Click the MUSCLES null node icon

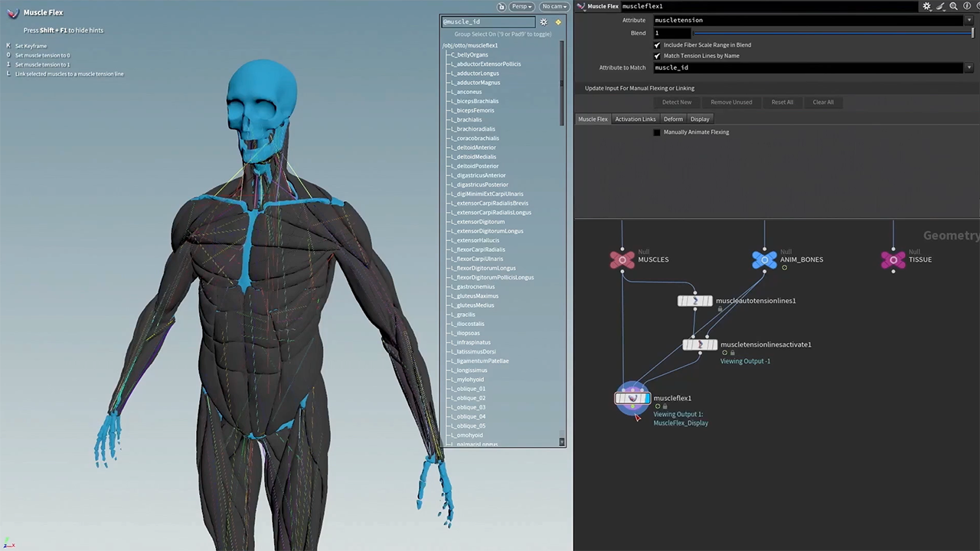[622, 260]
